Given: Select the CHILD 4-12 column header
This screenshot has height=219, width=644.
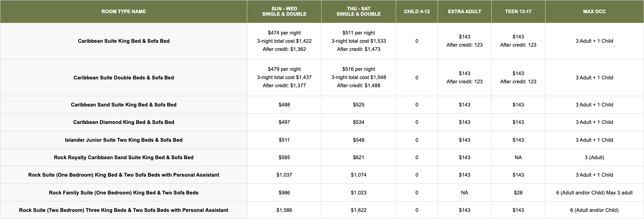Looking at the screenshot, I should tap(417, 11).
